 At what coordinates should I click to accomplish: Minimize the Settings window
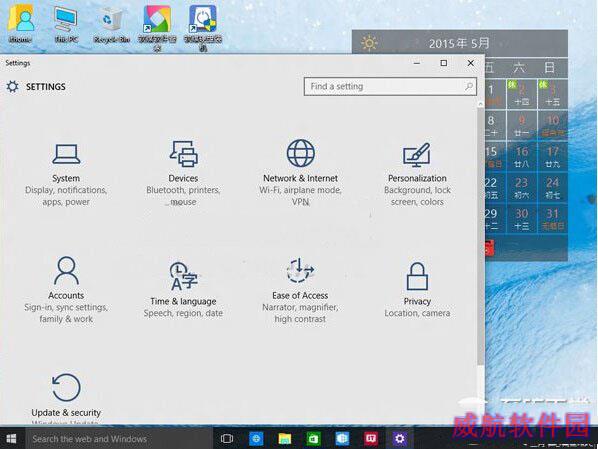coord(417,63)
